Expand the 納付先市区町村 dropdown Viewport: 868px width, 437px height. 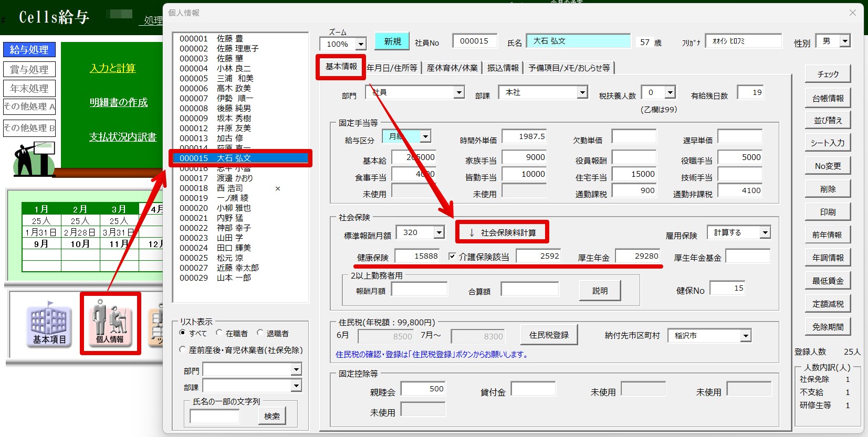pos(746,336)
